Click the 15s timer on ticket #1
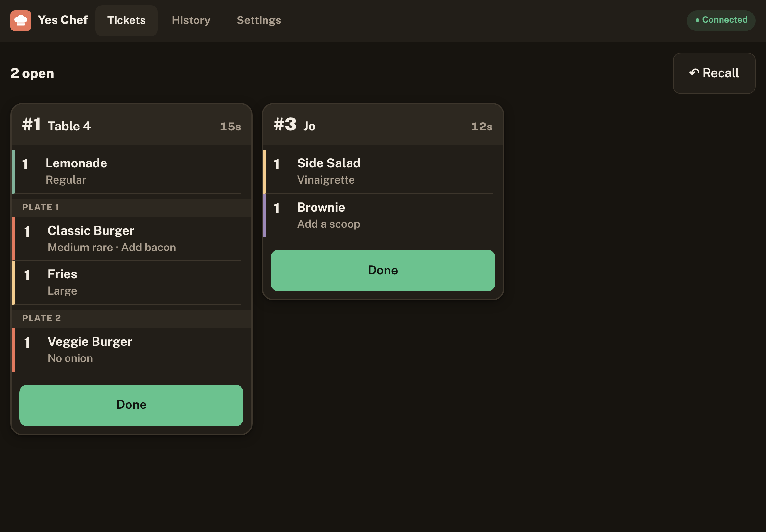Image resolution: width=766 pixels, height=532 pixels. coord(230,126)
